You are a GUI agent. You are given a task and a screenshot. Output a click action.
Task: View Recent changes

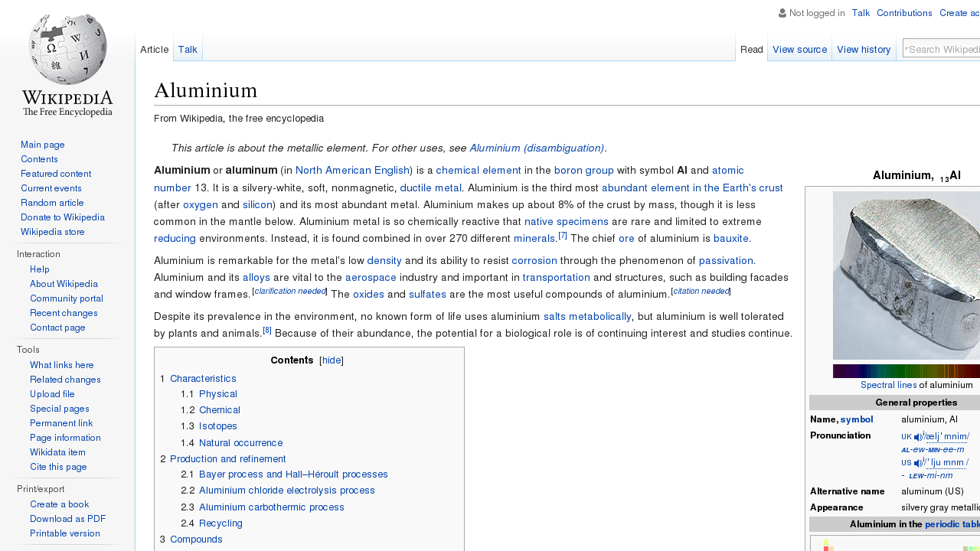(64, 313)
